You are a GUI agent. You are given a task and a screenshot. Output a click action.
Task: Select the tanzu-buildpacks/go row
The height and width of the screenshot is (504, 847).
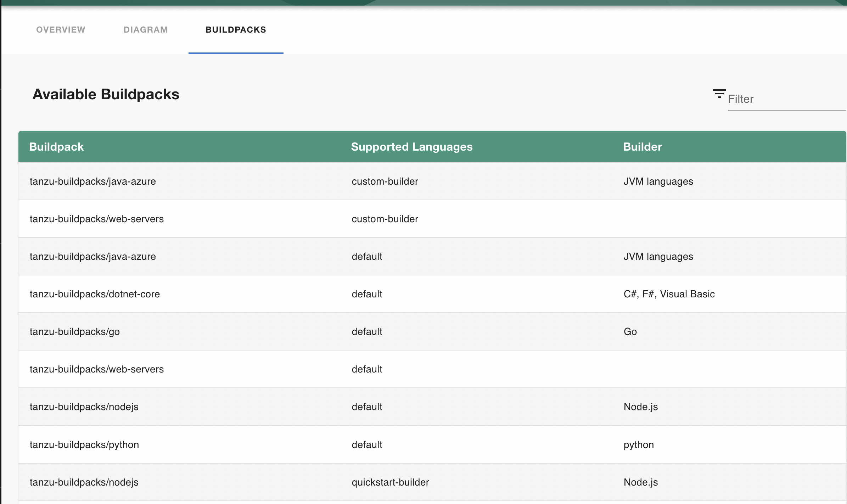[x=75, y=332]
